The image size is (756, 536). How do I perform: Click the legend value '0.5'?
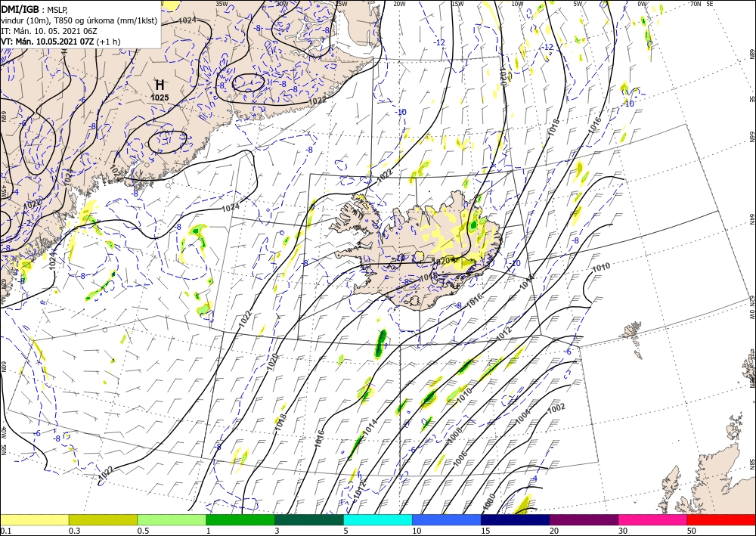[143, 531]
